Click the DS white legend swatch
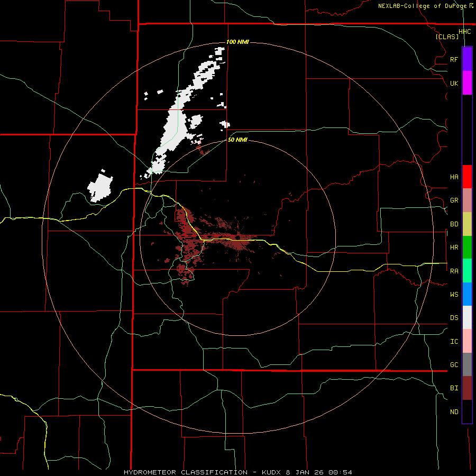The image size is (476, 476). (467, 317)
